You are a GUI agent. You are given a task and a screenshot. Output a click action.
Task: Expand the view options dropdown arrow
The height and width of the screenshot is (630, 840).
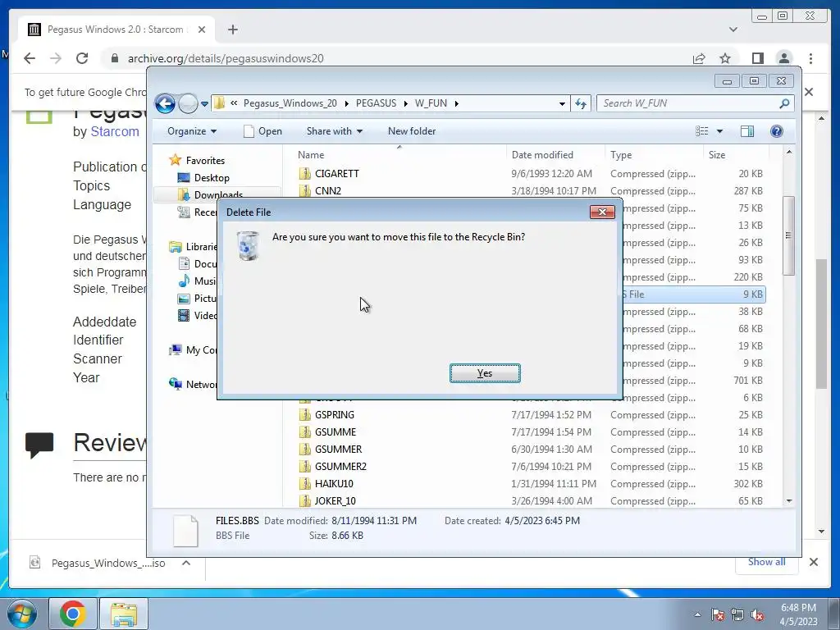click(x=719, y=131)
